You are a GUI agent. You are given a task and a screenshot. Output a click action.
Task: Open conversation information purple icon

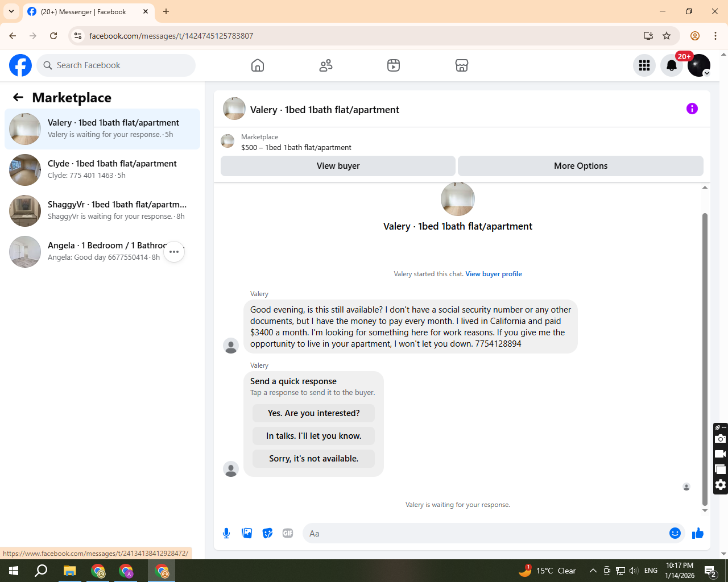click(x=692, y=109)
